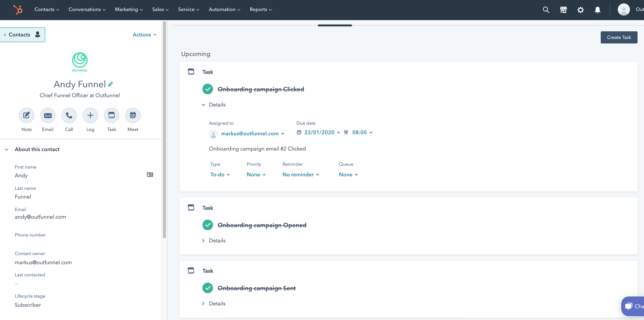Screen dimensions: 644x320
Task: Open the Conversations menu
Action: click(87, 9)
